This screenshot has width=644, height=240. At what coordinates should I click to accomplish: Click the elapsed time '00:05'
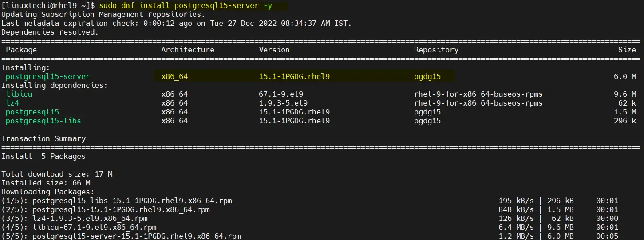click(607, 236)
